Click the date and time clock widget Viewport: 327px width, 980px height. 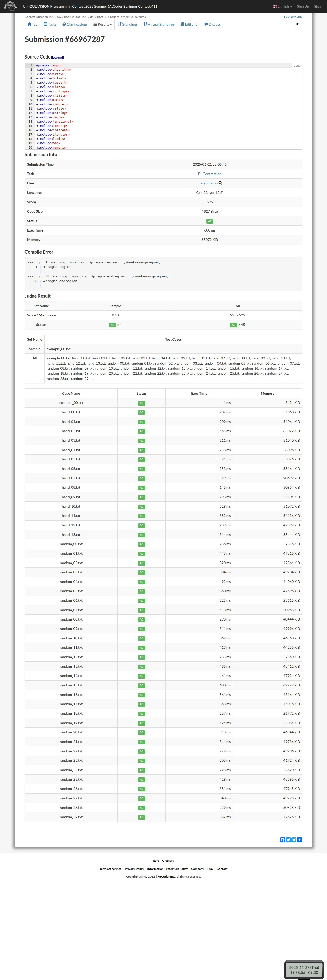(x=304, y=970)
